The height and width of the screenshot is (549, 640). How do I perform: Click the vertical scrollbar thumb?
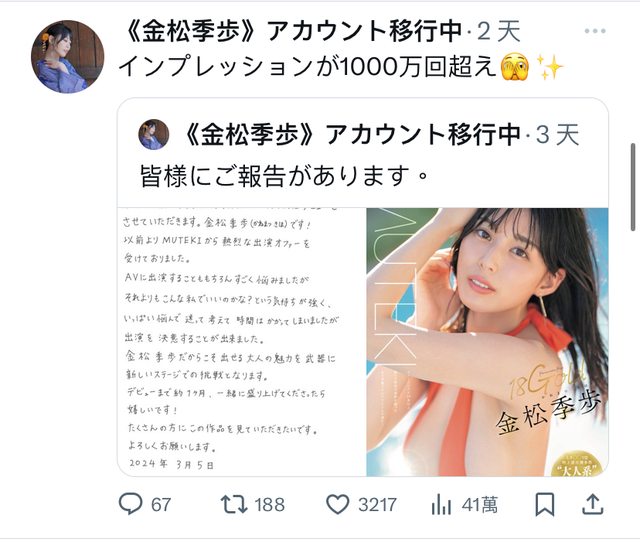pyautogui.click(x=633, y=187)
